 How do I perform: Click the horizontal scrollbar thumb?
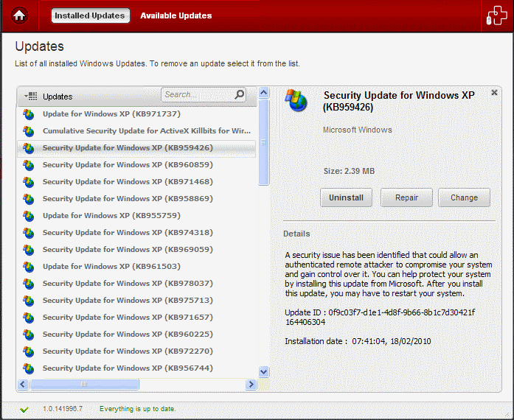(84, 384)
